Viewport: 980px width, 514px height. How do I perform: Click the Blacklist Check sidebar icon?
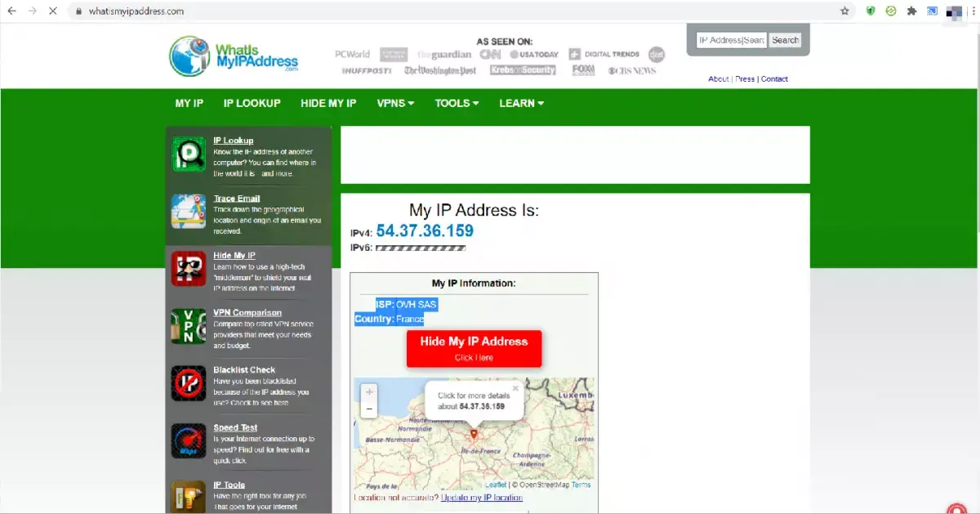coord(189,383)
